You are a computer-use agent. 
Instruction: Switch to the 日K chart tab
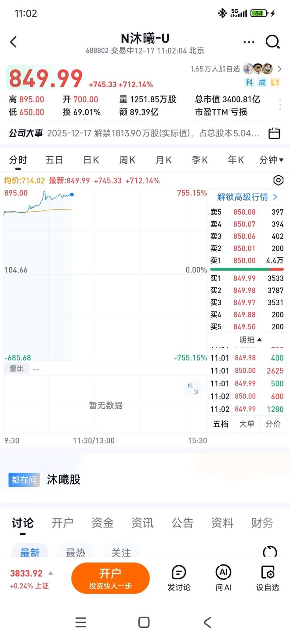[x=91, y=160]
